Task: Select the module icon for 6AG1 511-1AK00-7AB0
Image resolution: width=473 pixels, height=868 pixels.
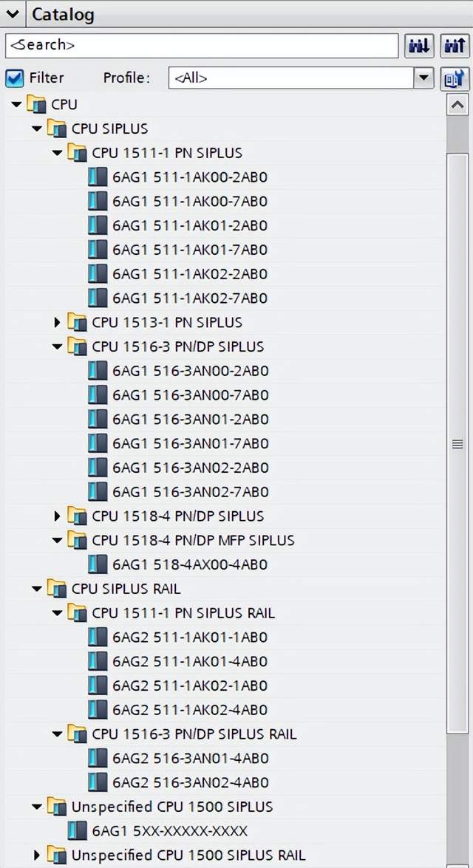Action: 98,202
